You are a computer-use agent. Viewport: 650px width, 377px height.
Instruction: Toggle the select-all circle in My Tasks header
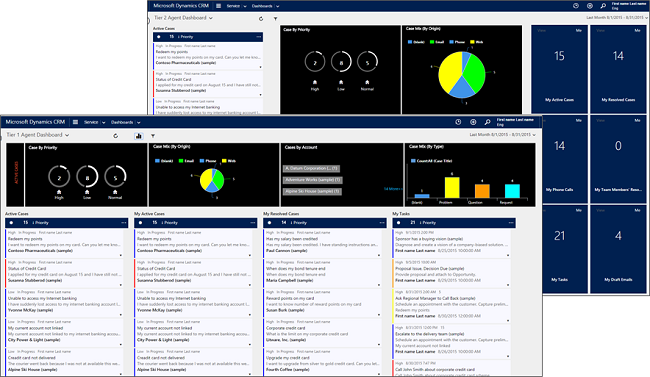398,223
